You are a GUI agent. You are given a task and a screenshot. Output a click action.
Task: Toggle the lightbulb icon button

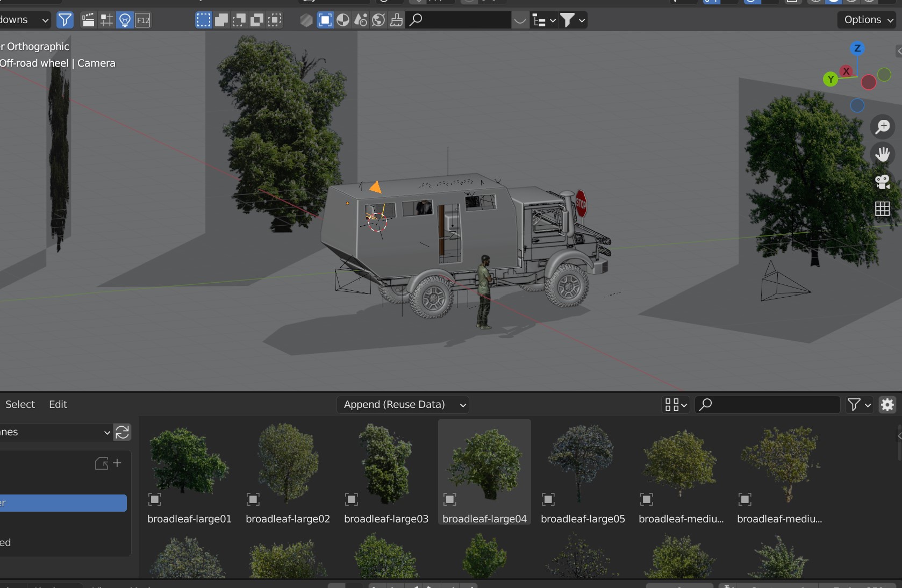click(x=125, y=20)
